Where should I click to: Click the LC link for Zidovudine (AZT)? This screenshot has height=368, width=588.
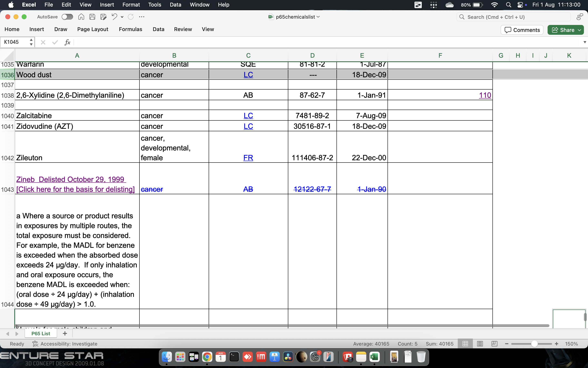coord(248,126)
